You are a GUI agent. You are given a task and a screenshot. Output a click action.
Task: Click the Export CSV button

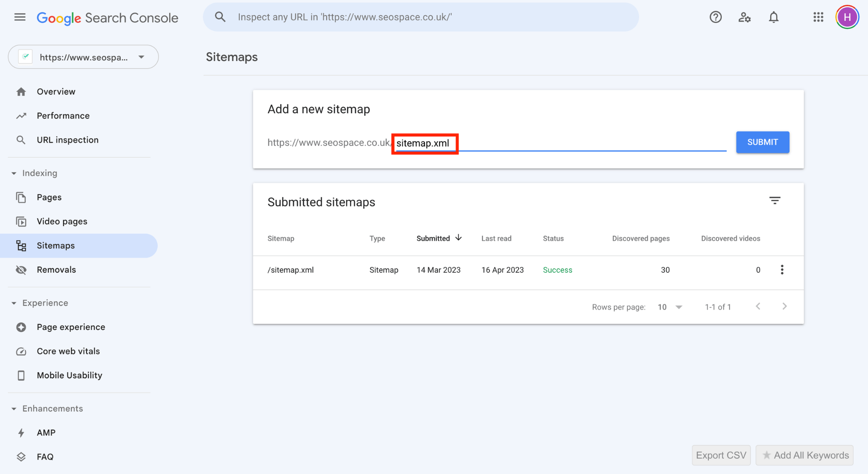[721, 455]
